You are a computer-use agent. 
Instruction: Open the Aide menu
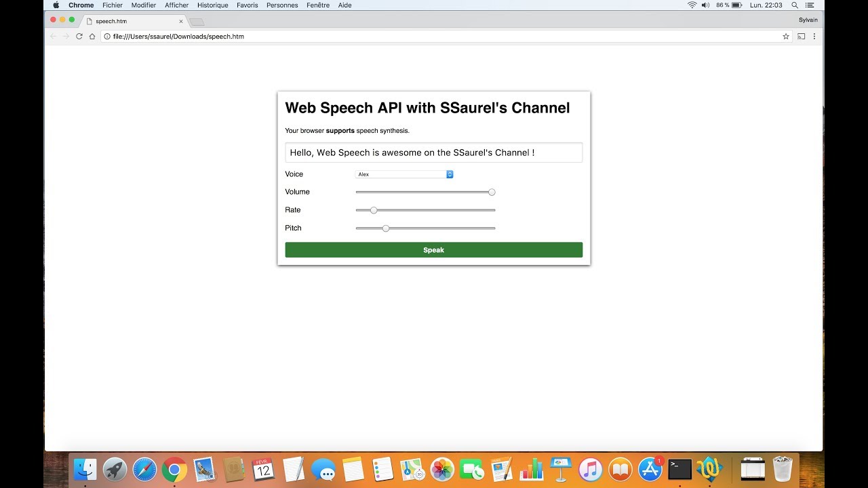pyautogui.click(x=344, y=5)
